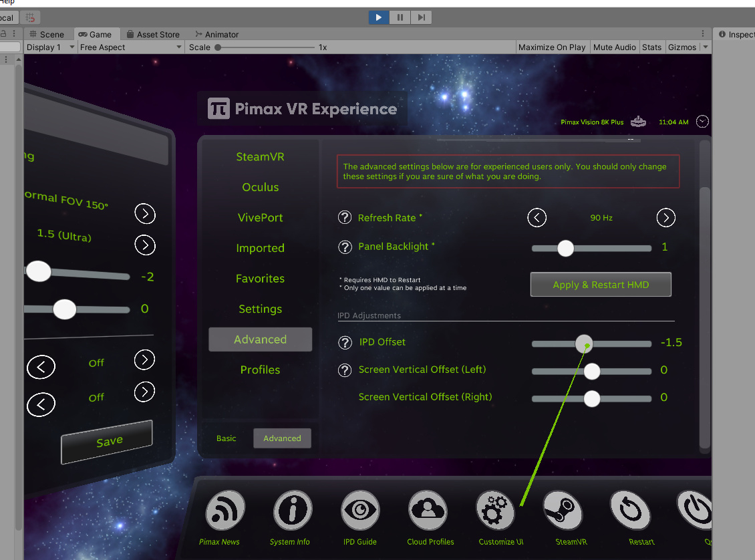Show help for Panel Backlight

(x=345, y=247)
